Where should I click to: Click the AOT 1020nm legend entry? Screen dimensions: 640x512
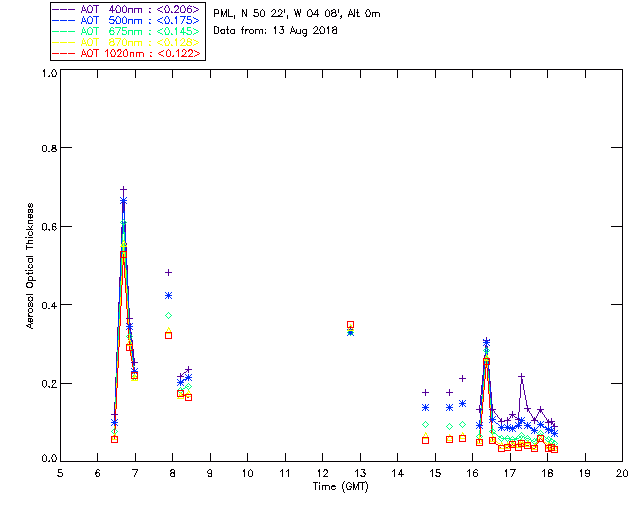click(x=127, y=53)
